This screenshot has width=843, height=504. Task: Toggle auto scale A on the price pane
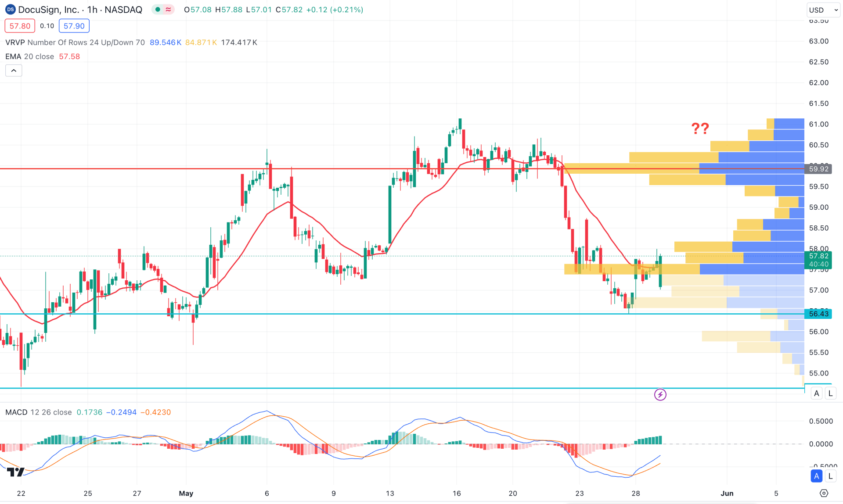click(816, 393)
